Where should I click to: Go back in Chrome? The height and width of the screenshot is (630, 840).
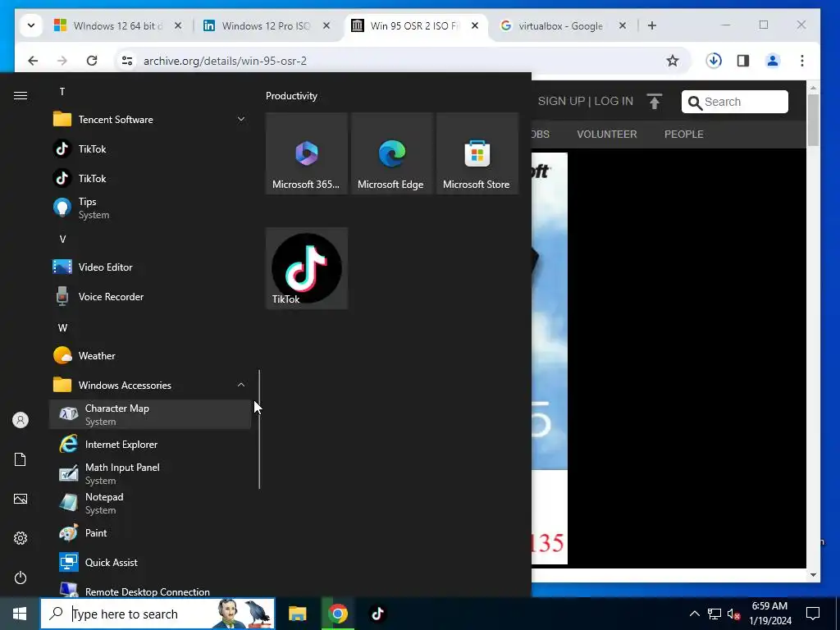33,61
